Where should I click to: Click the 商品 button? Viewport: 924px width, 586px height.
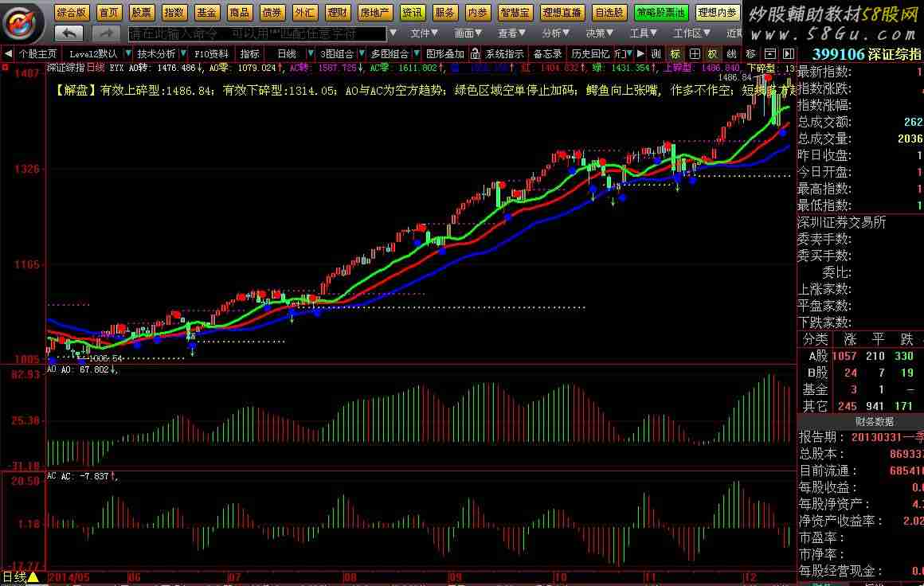239,13
